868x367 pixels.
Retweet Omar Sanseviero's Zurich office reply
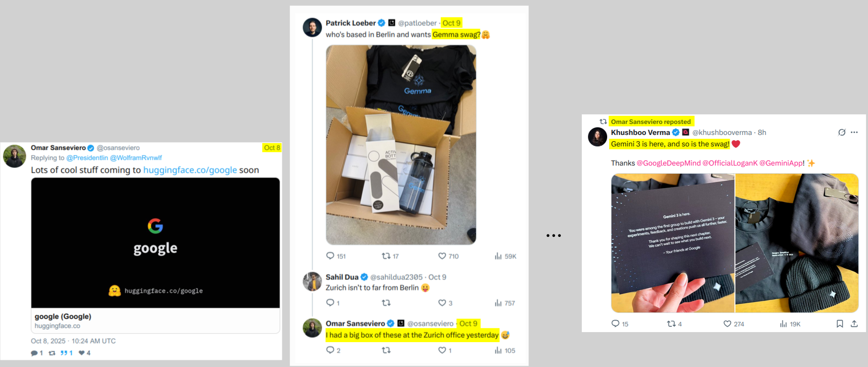(x=386, y=350)
